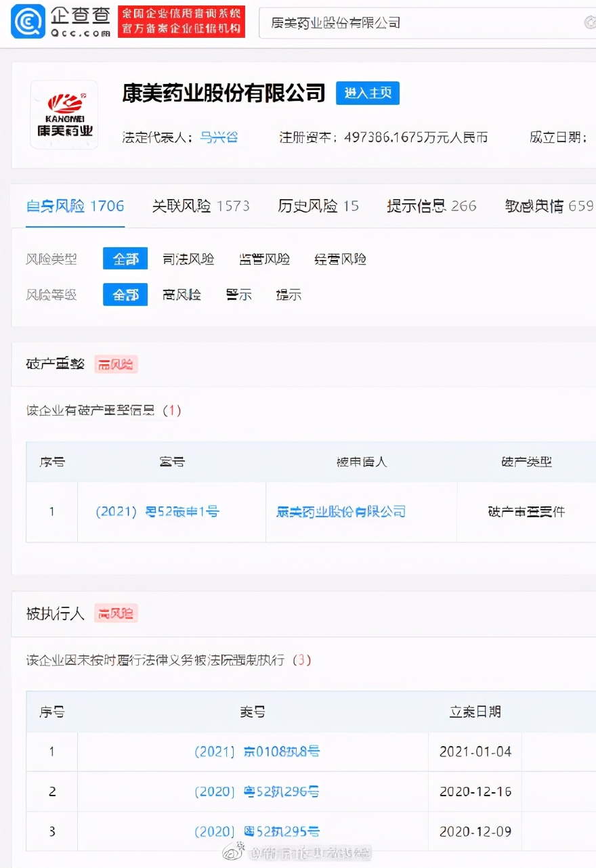Screen dimensions: 596x868
Task: Open legal representative 马兴谷 link
Action: [x=218, y=137]
